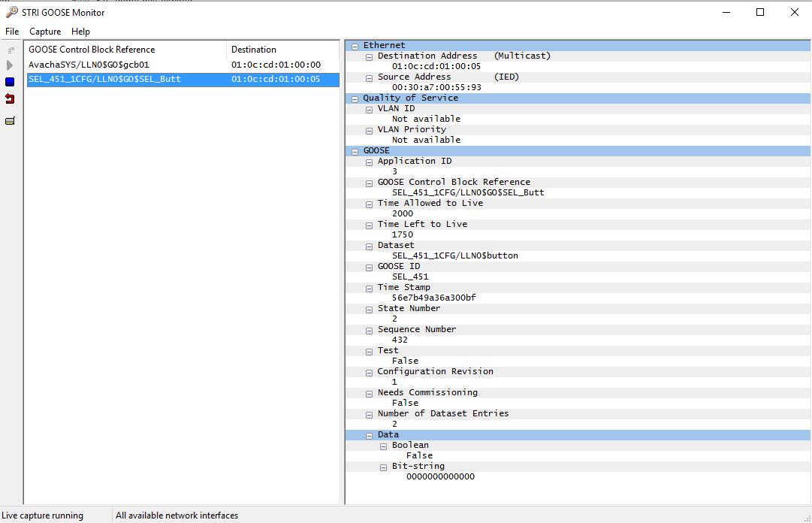Screen dimensions: 812x523
Task: Collapse the GOOSE section node
Action: (355, 152)
